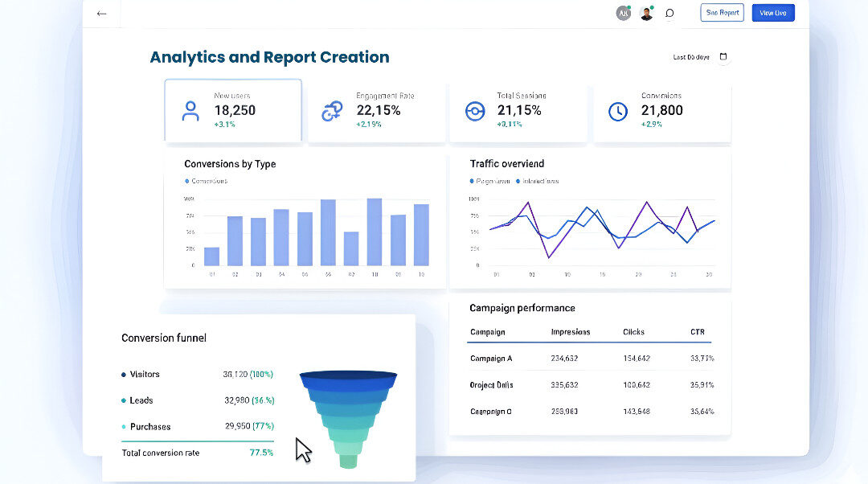Click the back arrow icon
This screenshot has height=484, width=868.
[x=101, y=14]
